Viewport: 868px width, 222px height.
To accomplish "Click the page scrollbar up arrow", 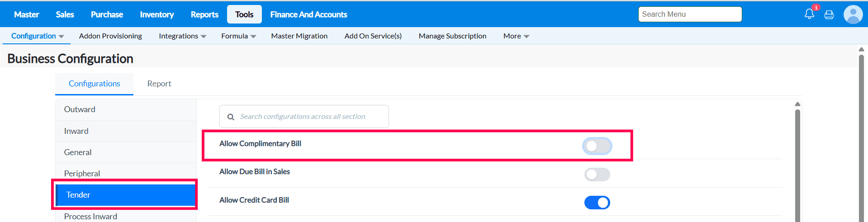I will coord(861,49).
